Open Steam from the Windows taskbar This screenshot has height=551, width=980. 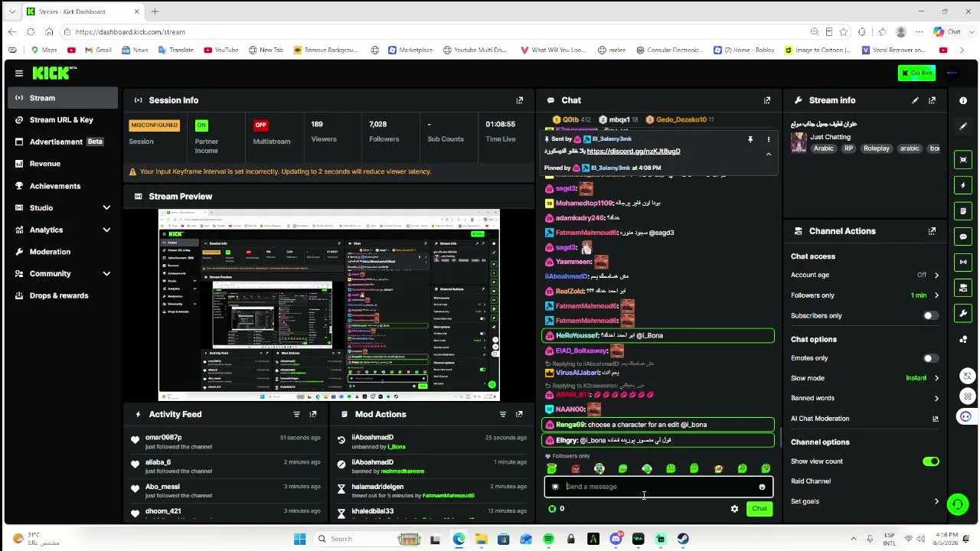(683, 539)
